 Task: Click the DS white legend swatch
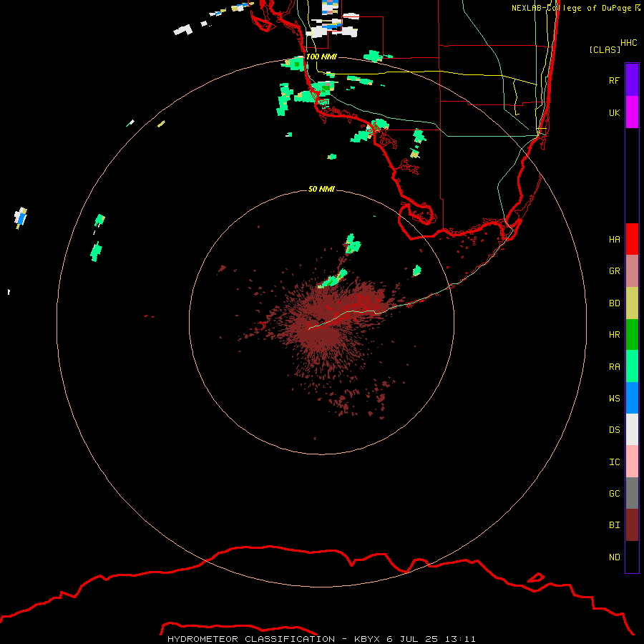(x=632, y=429)
